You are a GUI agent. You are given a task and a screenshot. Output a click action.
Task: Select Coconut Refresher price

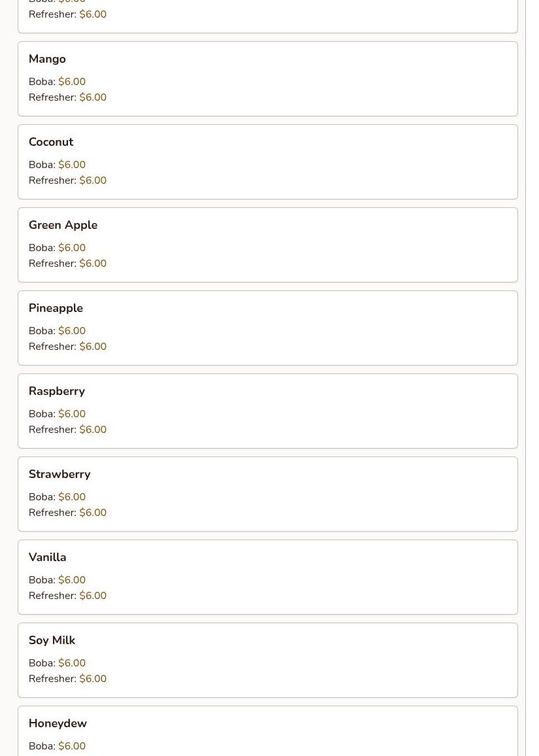tap(93, 180)
